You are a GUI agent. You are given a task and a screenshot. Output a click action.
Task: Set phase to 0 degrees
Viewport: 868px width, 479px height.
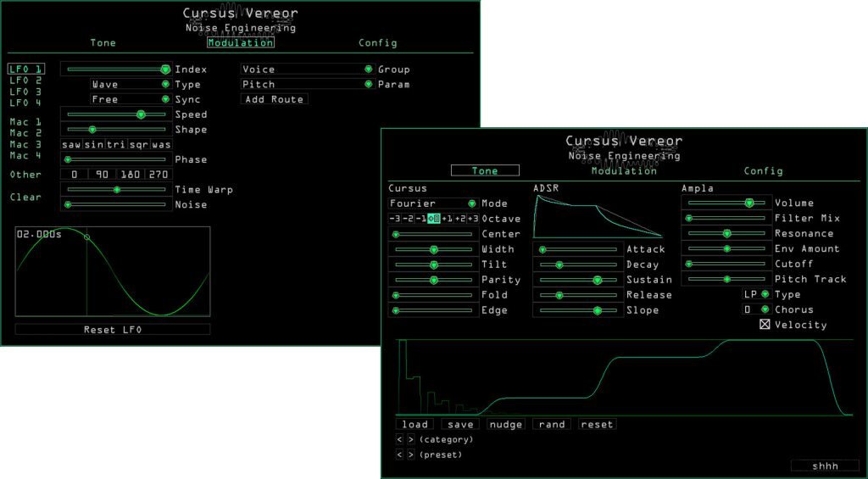click(x=75, y=175)
